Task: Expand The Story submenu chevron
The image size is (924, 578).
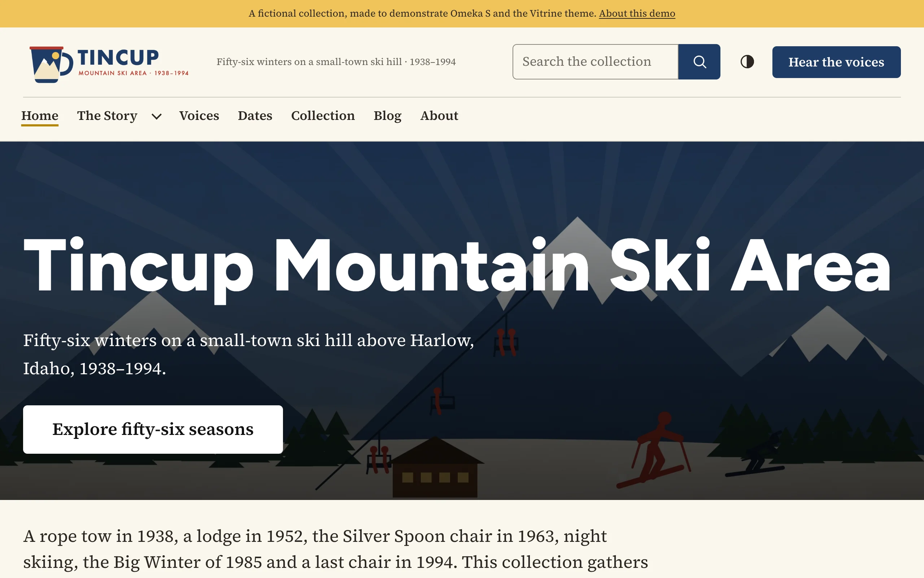Action: [x=157, y=116]
